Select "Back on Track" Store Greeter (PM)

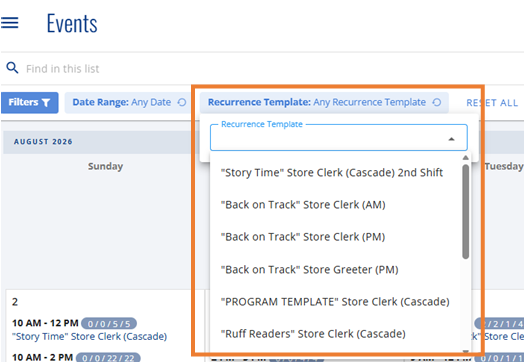(310, 270)
